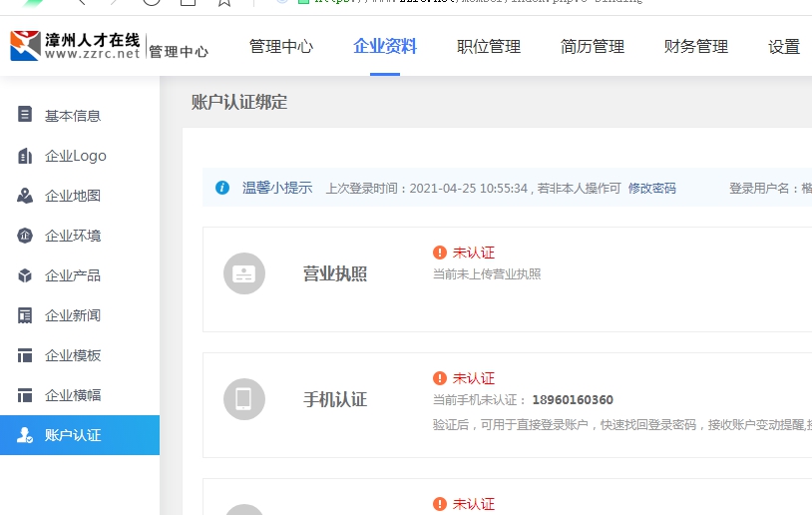Image resolution: width=812 pixels, height=515 pixels.
Task: Open the 账户认证 sidebar item
Action: point(73,435)
